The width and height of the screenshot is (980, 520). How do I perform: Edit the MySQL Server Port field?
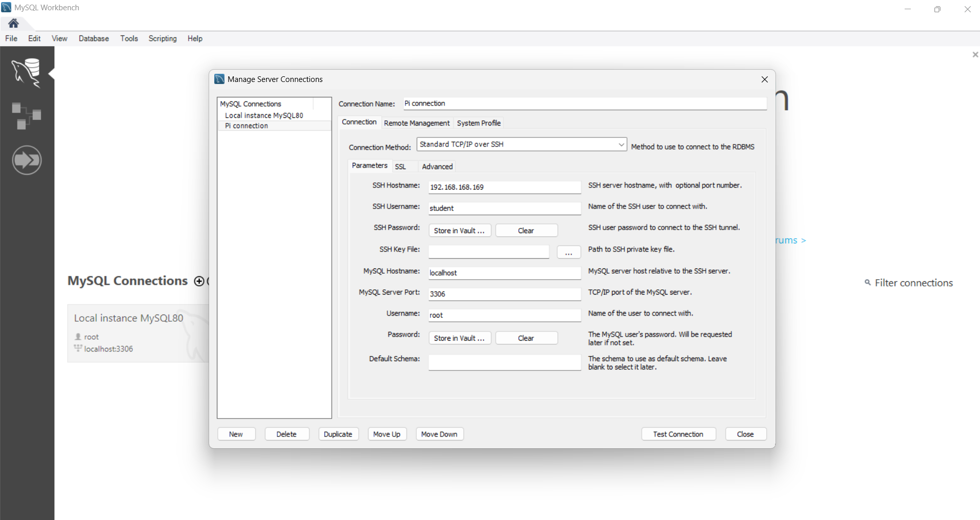(x=505, y=294)
